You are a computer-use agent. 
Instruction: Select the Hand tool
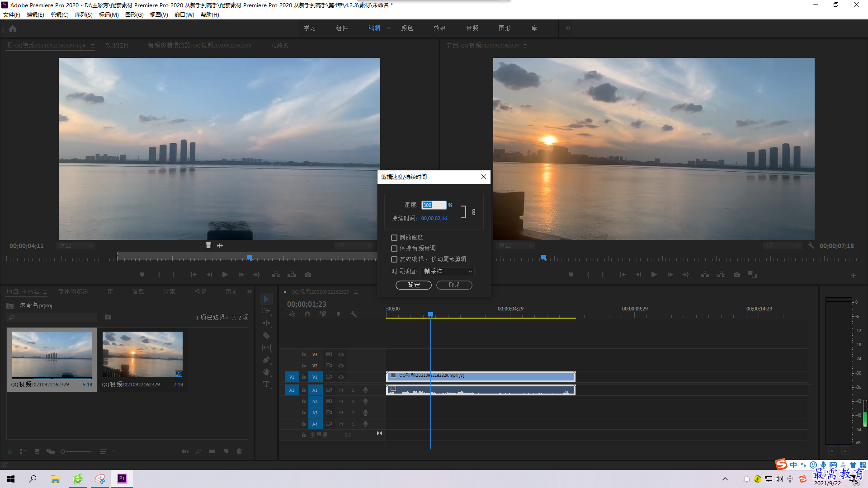pyautogui.click(x=266, y=372)
